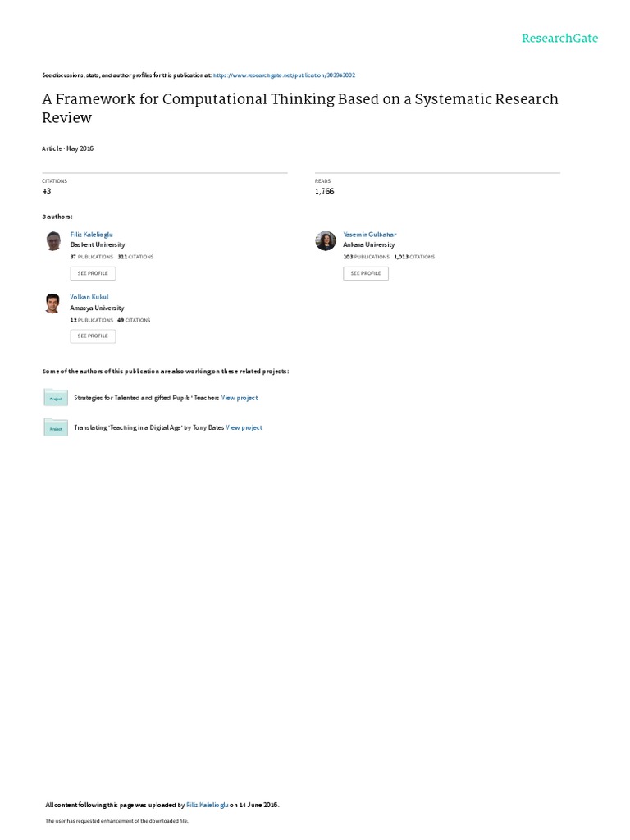Click SEE PROFILE under Amasya University

(x=93, y=336)
